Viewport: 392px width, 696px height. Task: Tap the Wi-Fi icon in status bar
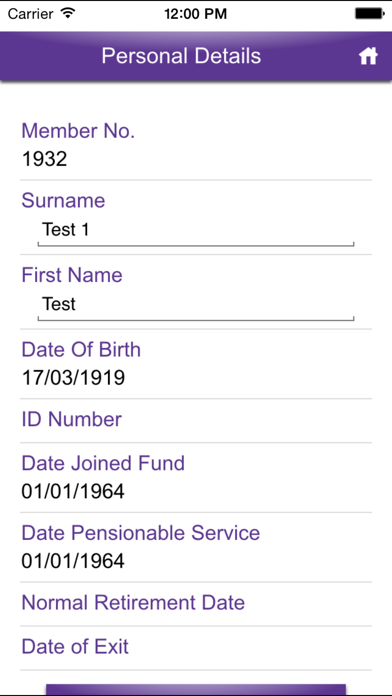tap(68, 13)
